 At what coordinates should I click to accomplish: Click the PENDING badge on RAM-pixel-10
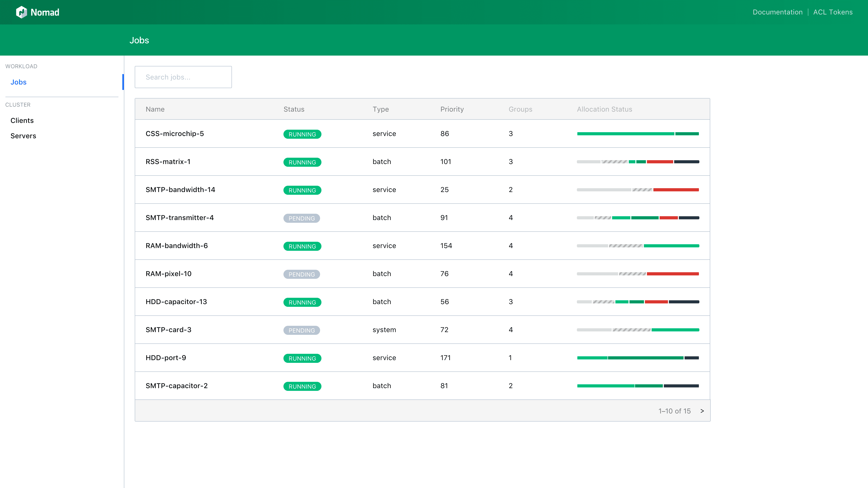pos(302,274)
